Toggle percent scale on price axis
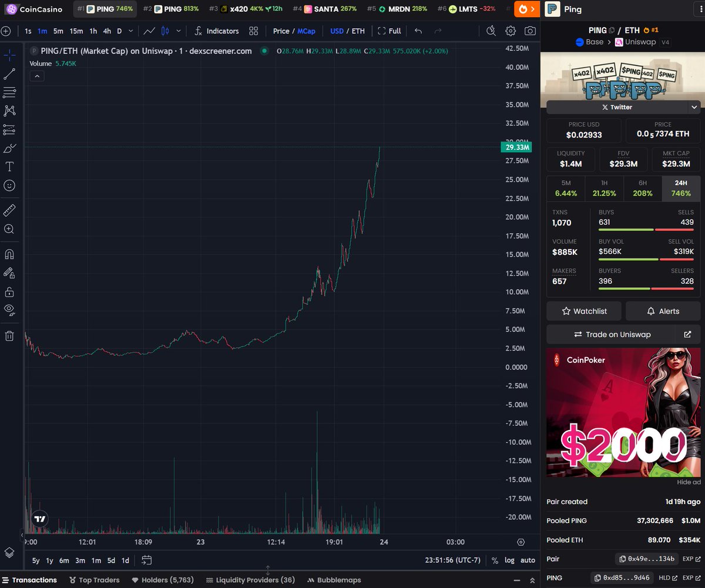This screenshot has width=705, height=588. 495,560
